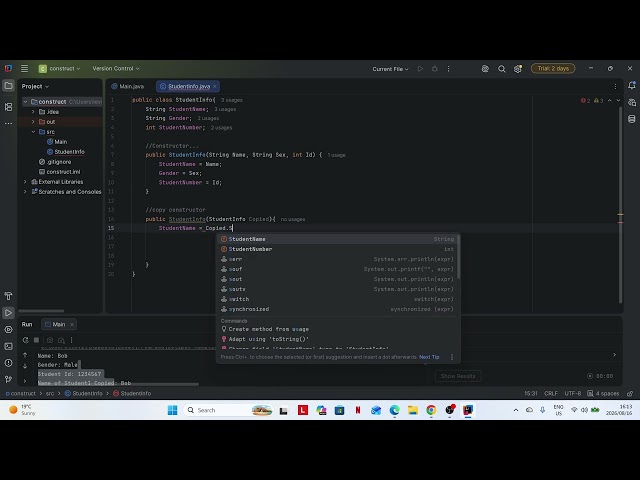The height and width of the screenshot is (480, 640).
Task: Click the editor vertical scrollbar
Action: click(620, 204)
